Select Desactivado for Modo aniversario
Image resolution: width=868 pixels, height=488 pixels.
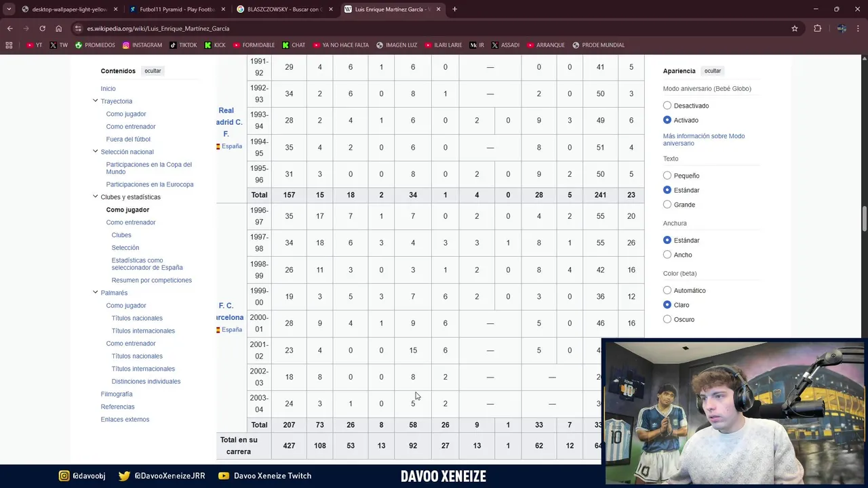(x=667, y=106)
